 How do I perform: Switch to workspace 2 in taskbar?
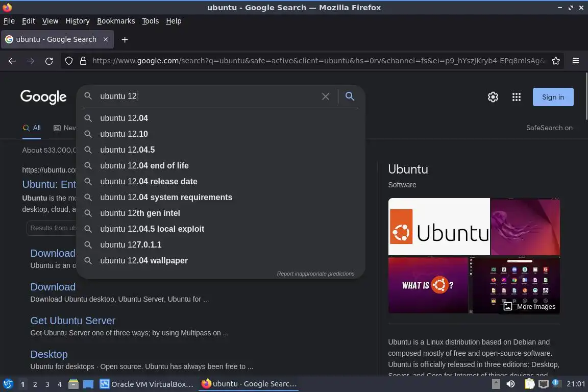point(35,384)
